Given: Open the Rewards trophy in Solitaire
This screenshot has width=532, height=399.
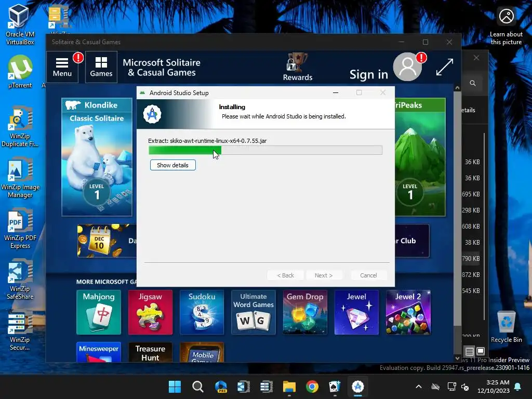Looking at the screenshot, I should 298,67.
